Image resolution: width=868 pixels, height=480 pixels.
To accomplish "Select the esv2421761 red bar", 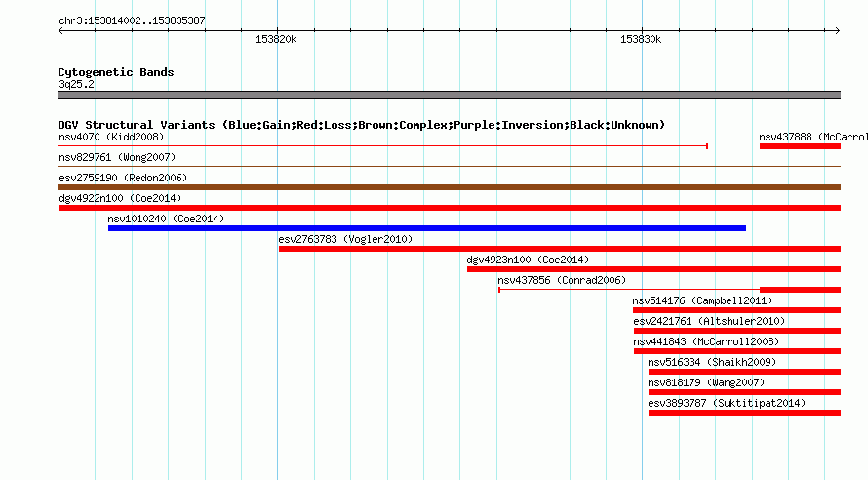I will (736, 331).
